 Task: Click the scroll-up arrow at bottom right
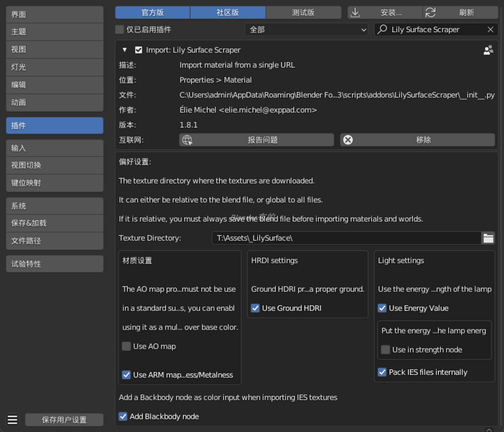pyautogui.click(x=489, y=430)
